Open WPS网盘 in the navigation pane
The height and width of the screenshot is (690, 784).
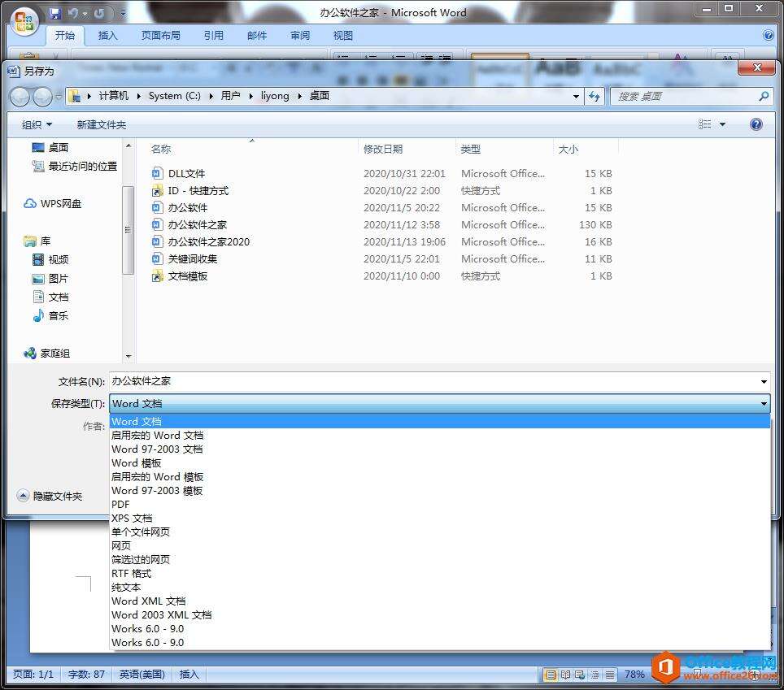coord(53,203)
